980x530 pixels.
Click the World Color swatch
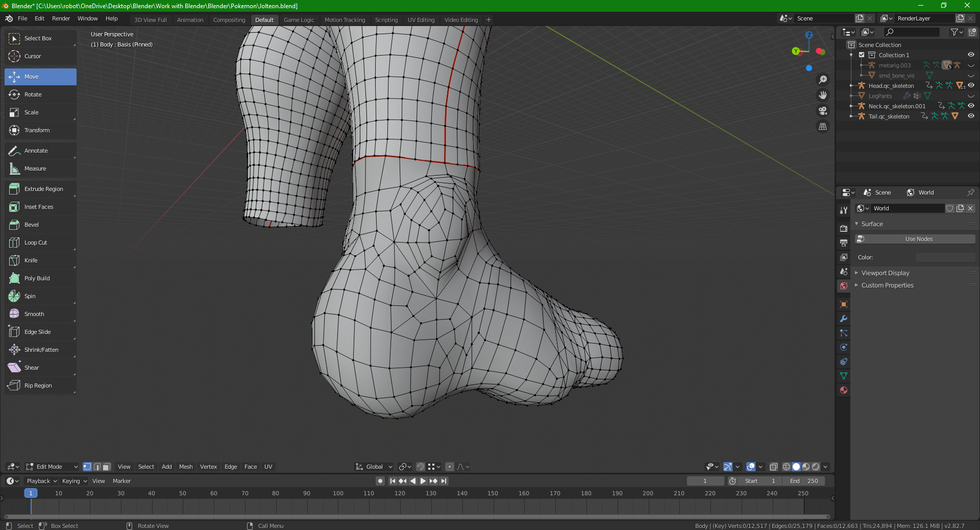click(x=945, y=257)
